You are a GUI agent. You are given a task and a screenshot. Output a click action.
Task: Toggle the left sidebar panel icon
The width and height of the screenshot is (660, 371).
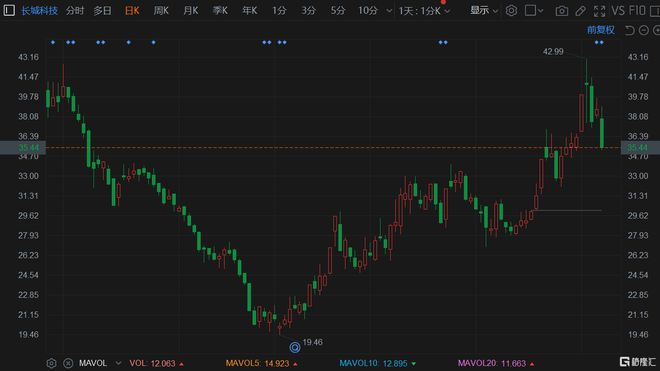pyautogui.click(x=9, y=10)
